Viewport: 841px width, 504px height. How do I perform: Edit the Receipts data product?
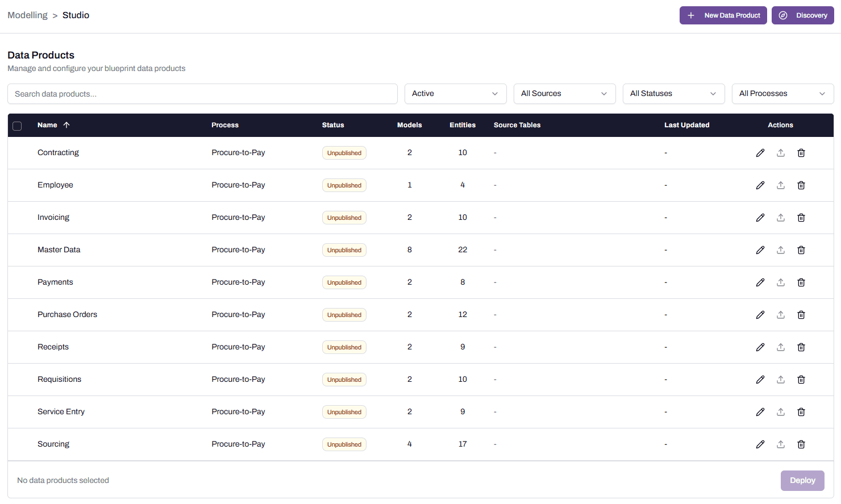760,347
